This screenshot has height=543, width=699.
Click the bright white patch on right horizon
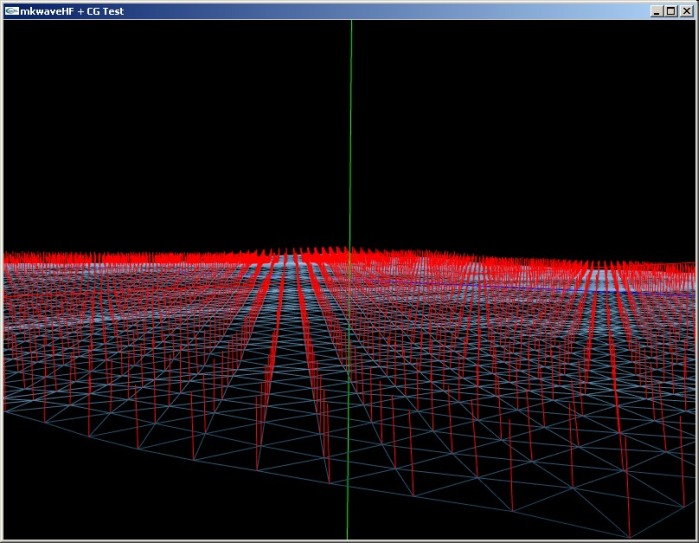point(605,276)
